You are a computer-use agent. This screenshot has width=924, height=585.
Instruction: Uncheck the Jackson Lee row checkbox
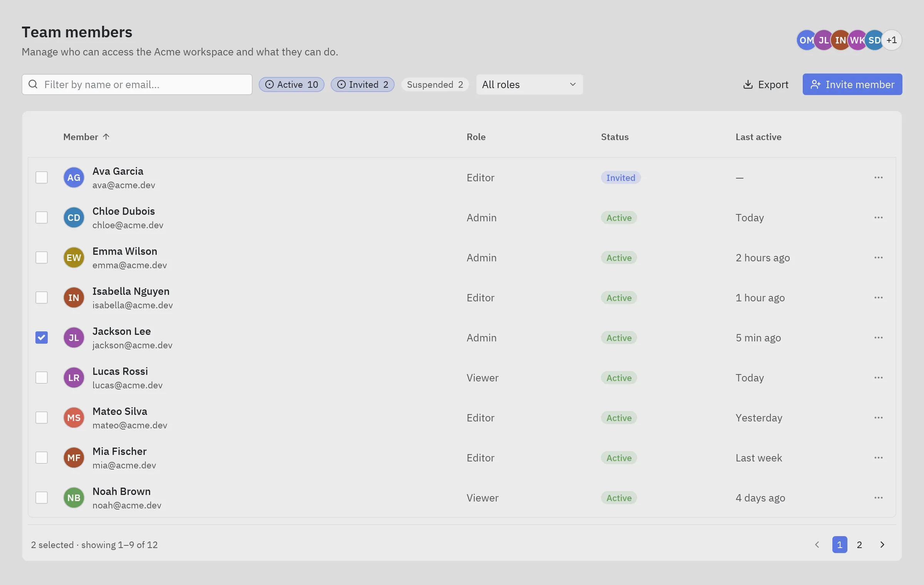pos(42,338)
